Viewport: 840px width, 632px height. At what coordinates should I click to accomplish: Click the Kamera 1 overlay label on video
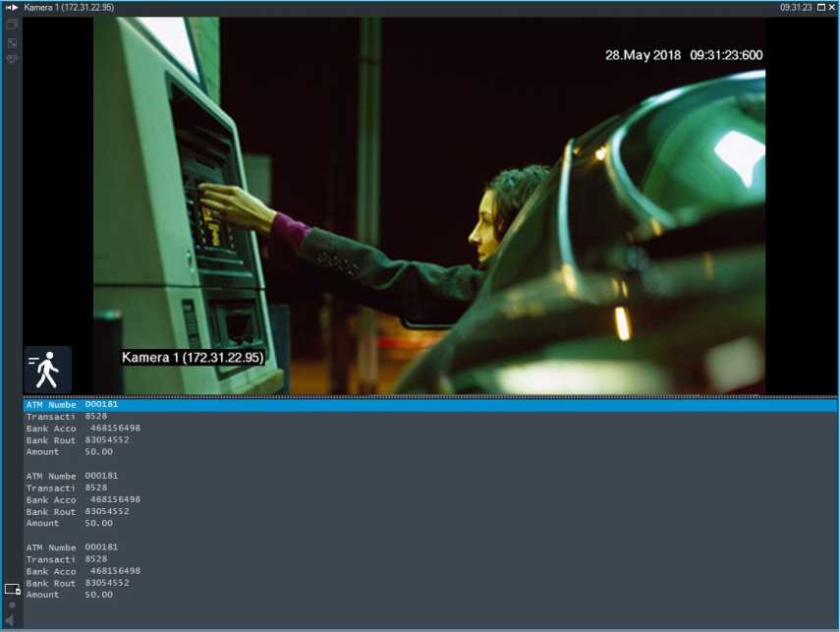193,358
